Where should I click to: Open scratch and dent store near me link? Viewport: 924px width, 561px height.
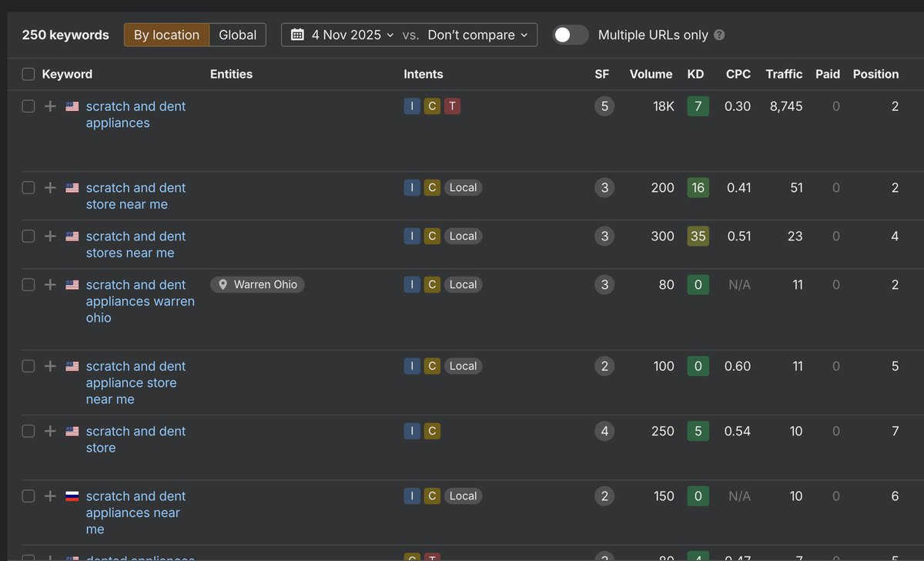point(136,196)
